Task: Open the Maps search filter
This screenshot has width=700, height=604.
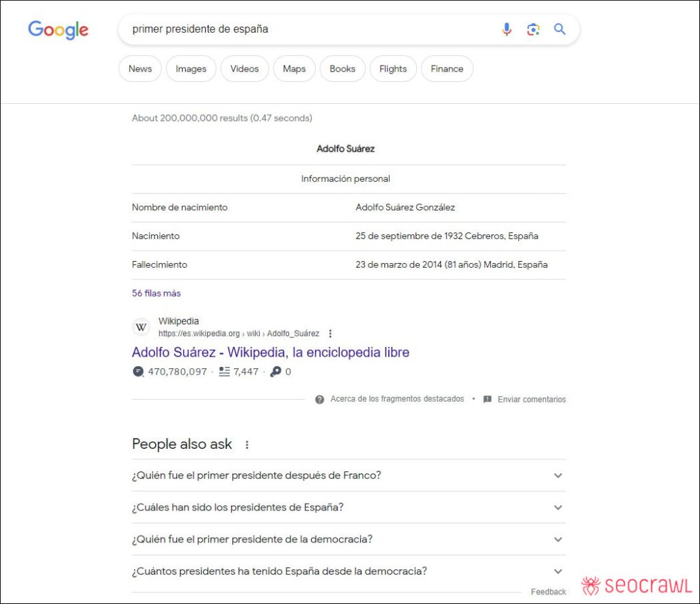Action: pos(294,68)
